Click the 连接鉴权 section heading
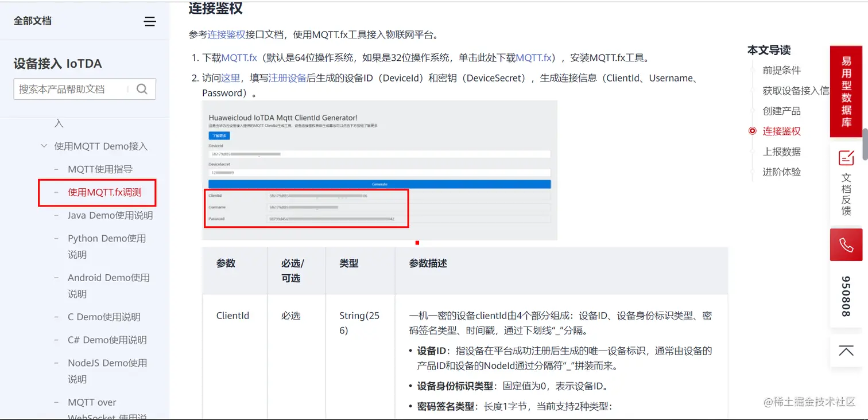 pyautogui.click(x=215, y=8)
